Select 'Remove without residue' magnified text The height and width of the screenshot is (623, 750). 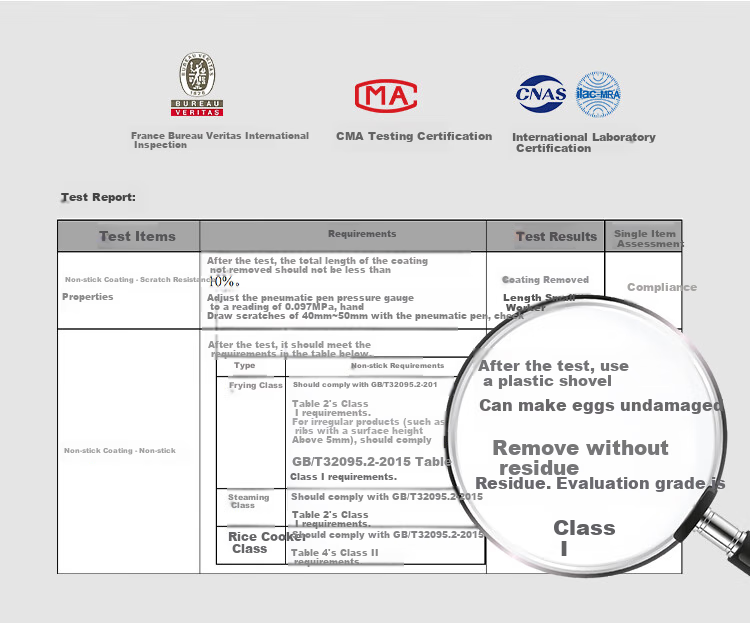point(580,457)
